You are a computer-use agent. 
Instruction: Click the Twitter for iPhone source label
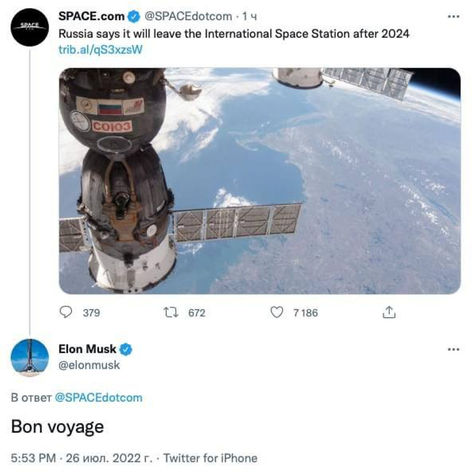210,458
